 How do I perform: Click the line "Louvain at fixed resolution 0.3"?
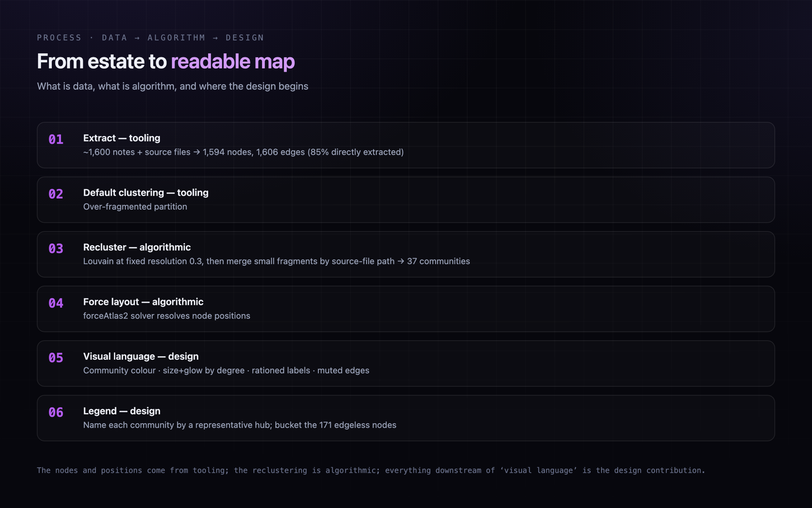(x=277, y=261)
